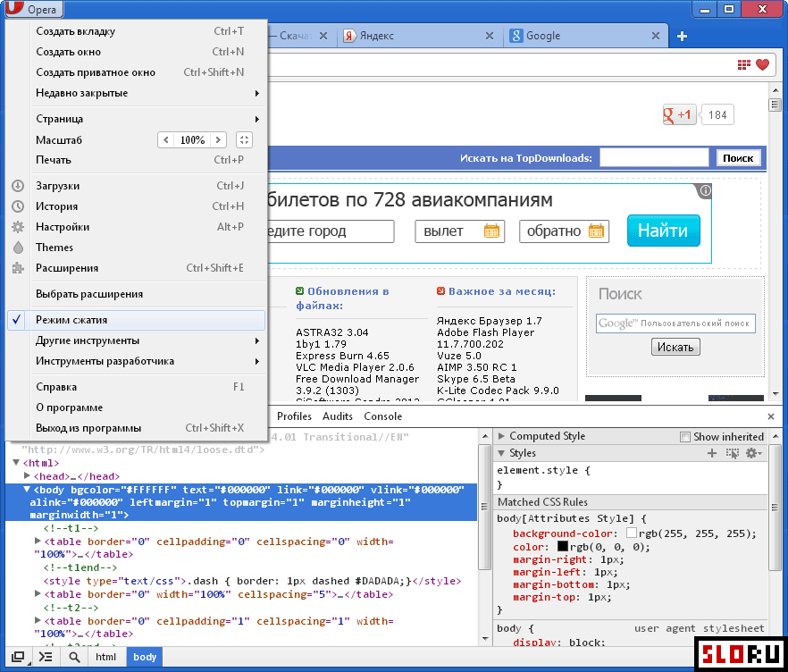Open calendar icon in вылет field
This screenshot has height=672, width=788.
point(491,231)
